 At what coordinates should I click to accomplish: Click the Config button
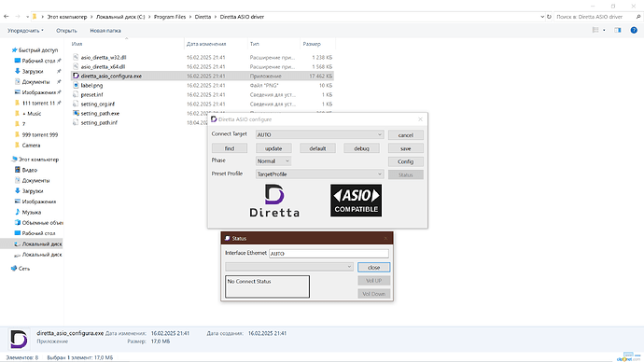coord(405,161)
